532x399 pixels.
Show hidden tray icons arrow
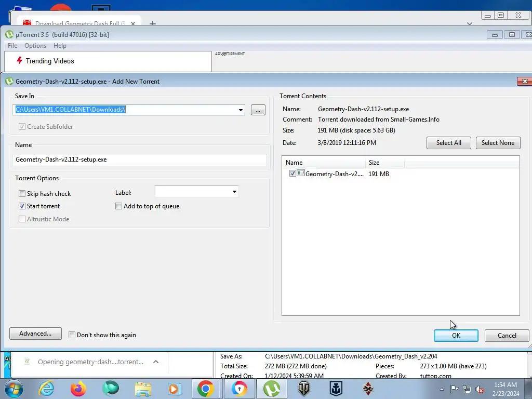pos(442,390)
